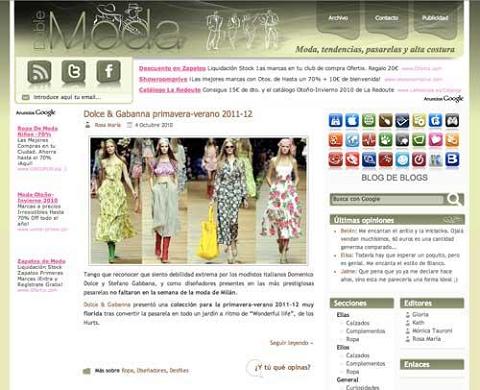Open the Publicidad menu tab
Screen dimensions: 480x390
(435, 18)
